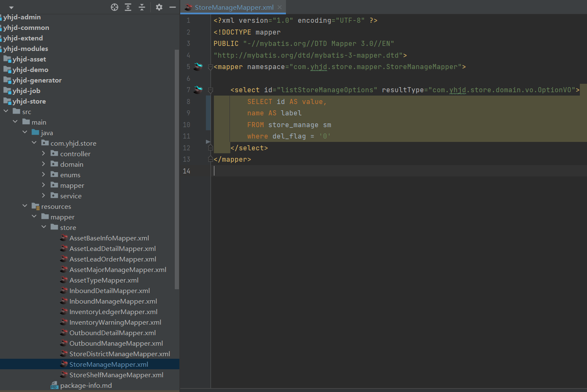
Task: Click InboundDetailMapper.xml file icon
Action: [64, 291]
